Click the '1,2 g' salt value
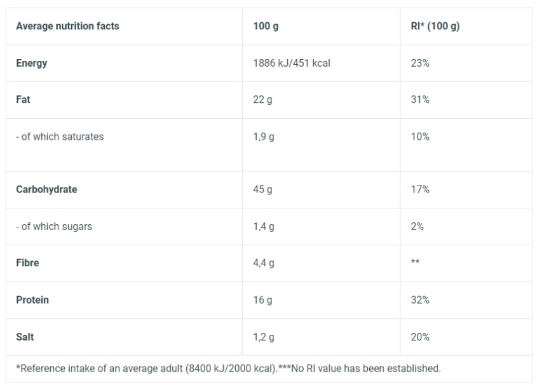Screen dimensions: 549x392 [x=264, y=337]
